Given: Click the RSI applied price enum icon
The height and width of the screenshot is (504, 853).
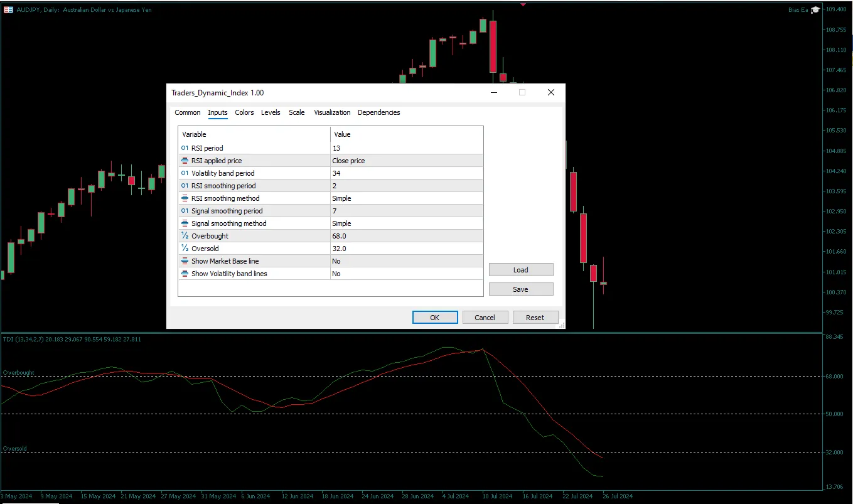Looking at the screenshot, I should 185,161.
